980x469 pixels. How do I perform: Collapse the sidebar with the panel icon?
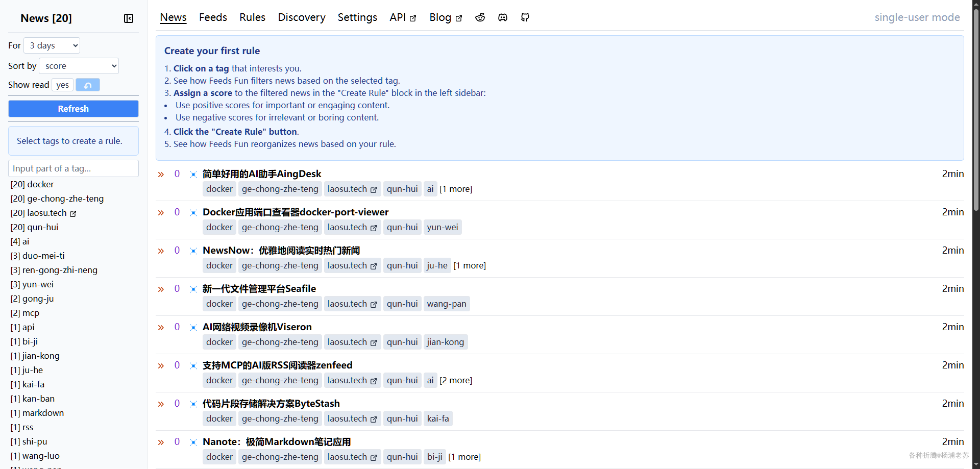[129, 18]
